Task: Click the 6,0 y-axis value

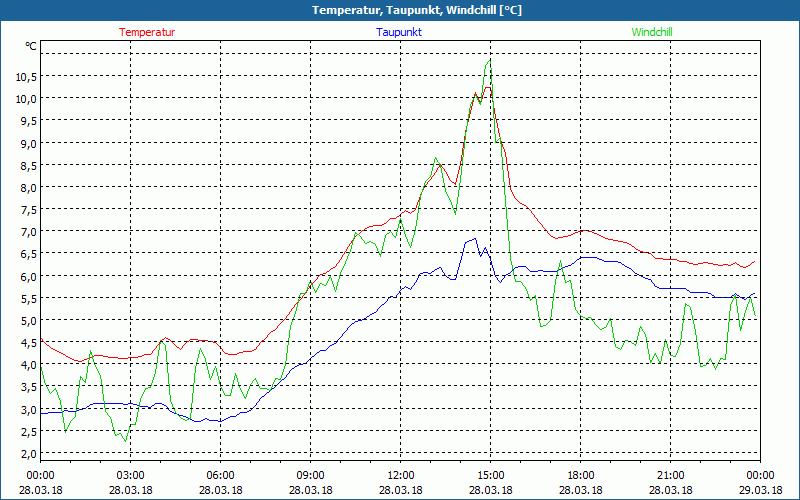Action: click(28, 276)
